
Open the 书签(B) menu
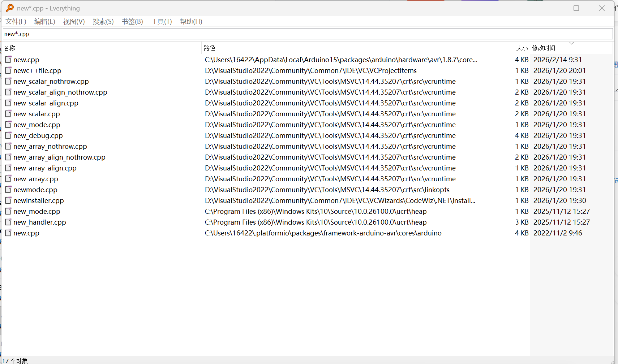click(x=133, y=22)
